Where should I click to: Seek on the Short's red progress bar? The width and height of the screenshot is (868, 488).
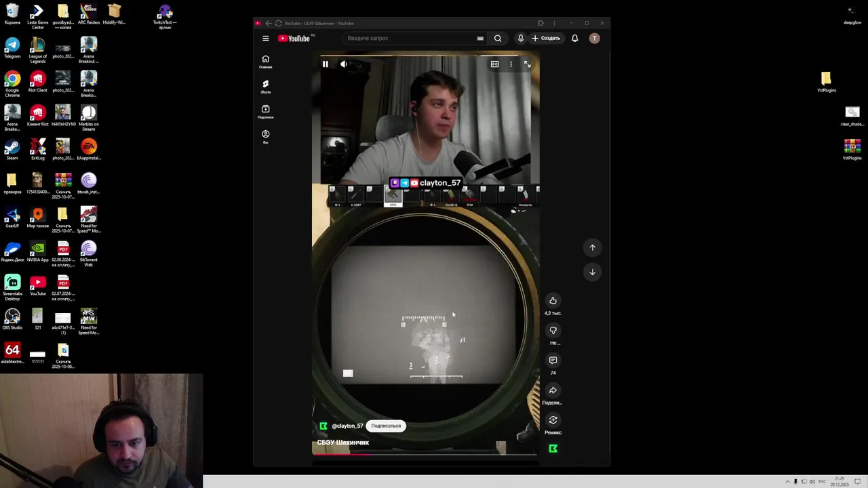[425, 454]
